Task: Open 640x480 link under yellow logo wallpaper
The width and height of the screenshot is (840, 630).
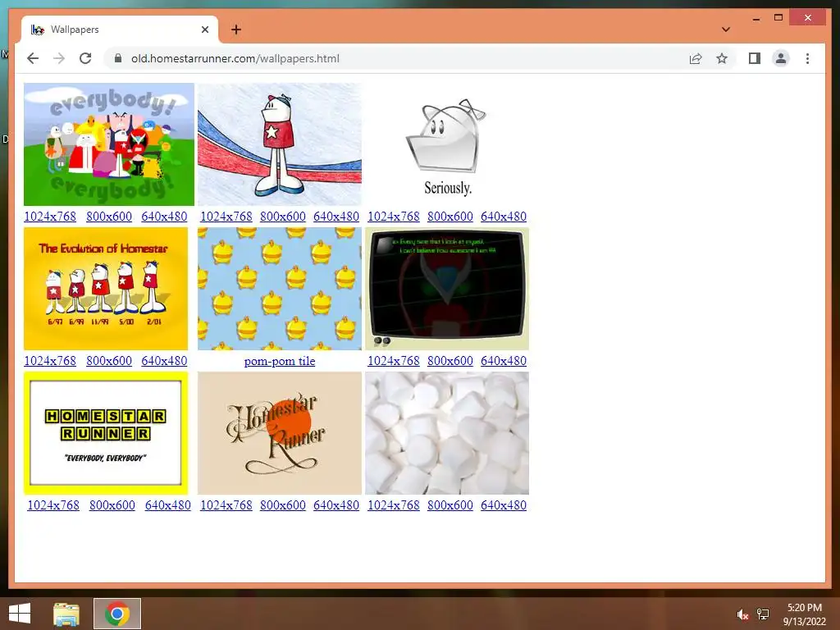Action: [167, 505]
